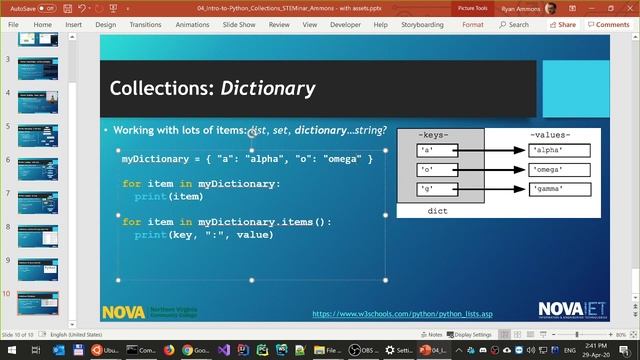Start presentation from beginning icon in title bar
The image size is (640, 360).
tap(113, 8)
